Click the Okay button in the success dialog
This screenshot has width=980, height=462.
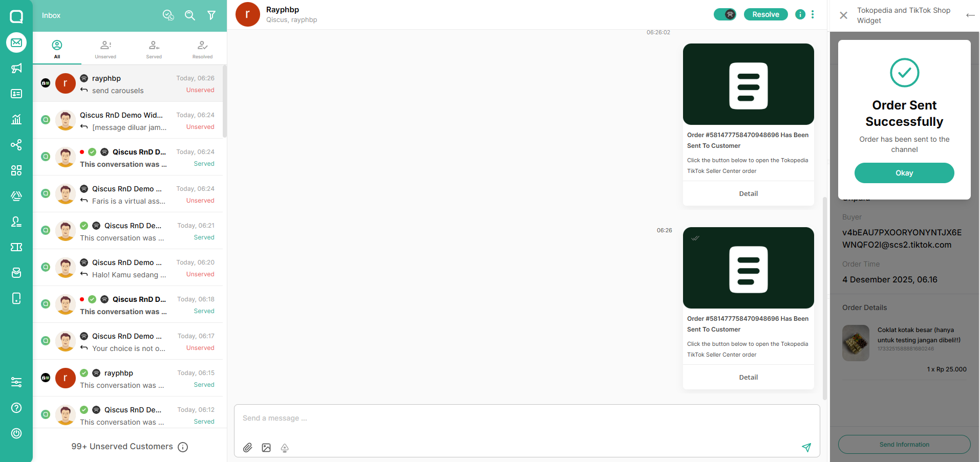[x=904, y=173]
